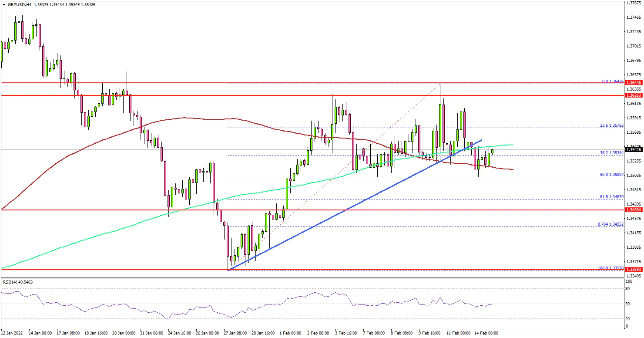
Task: Select the red 1.36253 price level tag
Action: pos(633,95)
